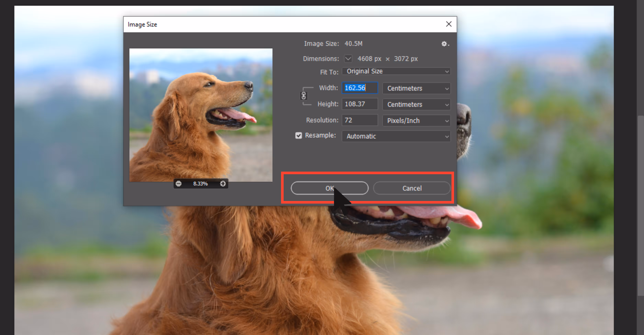This screenshot has height=335, width=644.
Task: Open the Resample method Automatic dropdown
Action: pyautogui.click(x=396, y=136)
